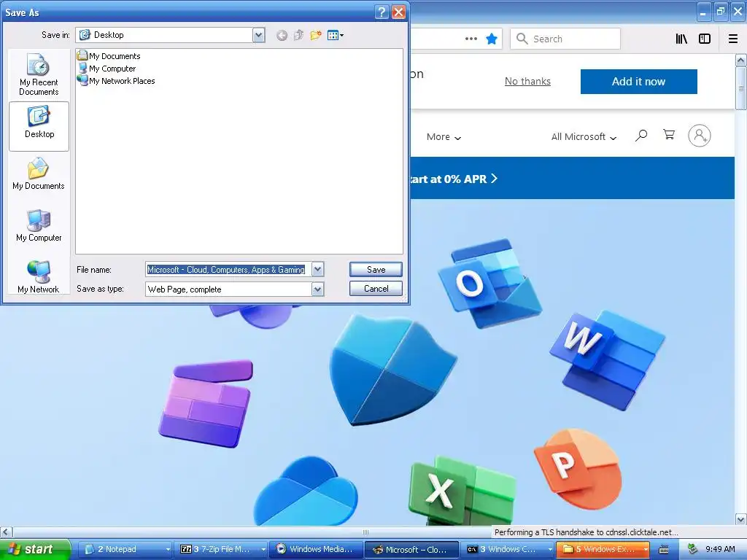
Task: Click the purple tiles app icon on page
Action: click(x=206, y=404)
